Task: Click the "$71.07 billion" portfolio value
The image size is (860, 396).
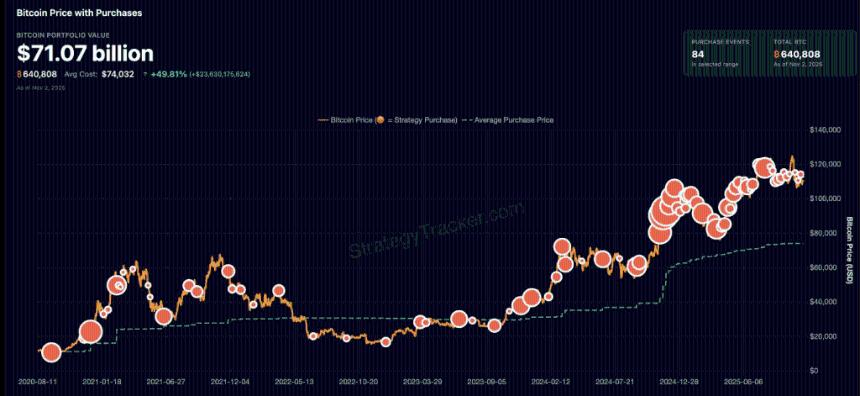Action: point(85,53)
